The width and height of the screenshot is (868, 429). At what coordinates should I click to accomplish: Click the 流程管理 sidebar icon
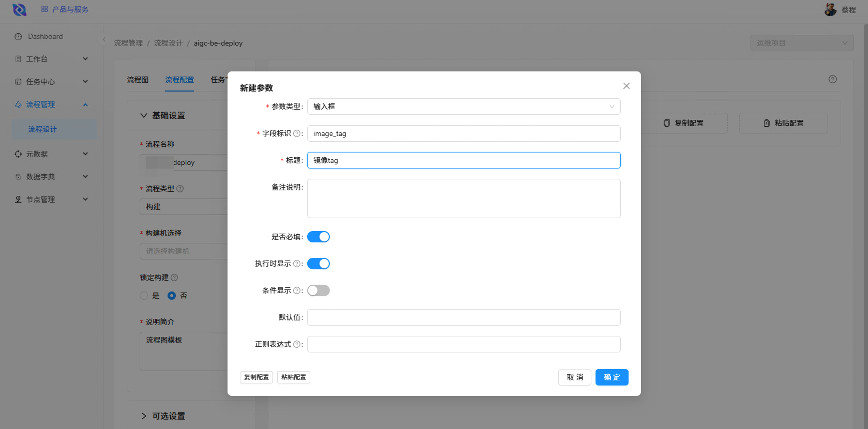tap(18, 104)
